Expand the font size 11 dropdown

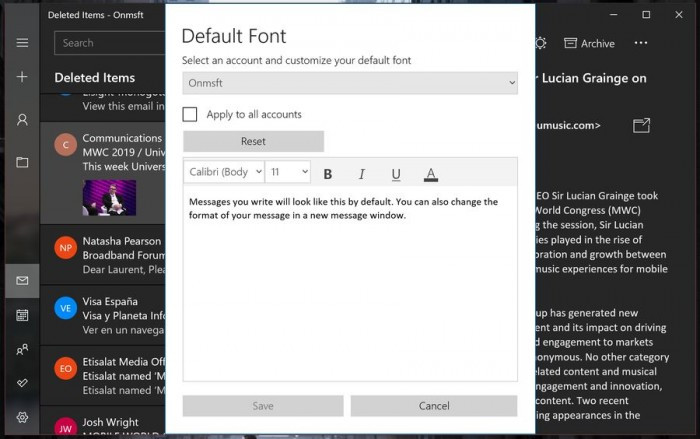click(288, 172)
